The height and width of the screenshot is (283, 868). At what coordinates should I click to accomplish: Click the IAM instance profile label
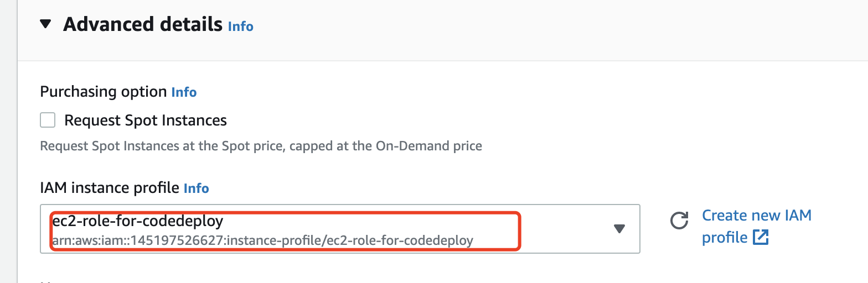[110, 188]
